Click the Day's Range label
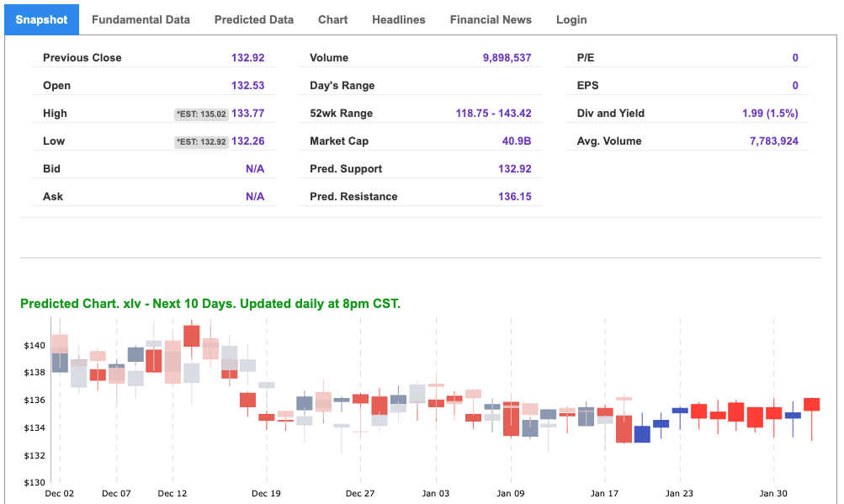Screen dimensions: 844x504 point(342,86)
